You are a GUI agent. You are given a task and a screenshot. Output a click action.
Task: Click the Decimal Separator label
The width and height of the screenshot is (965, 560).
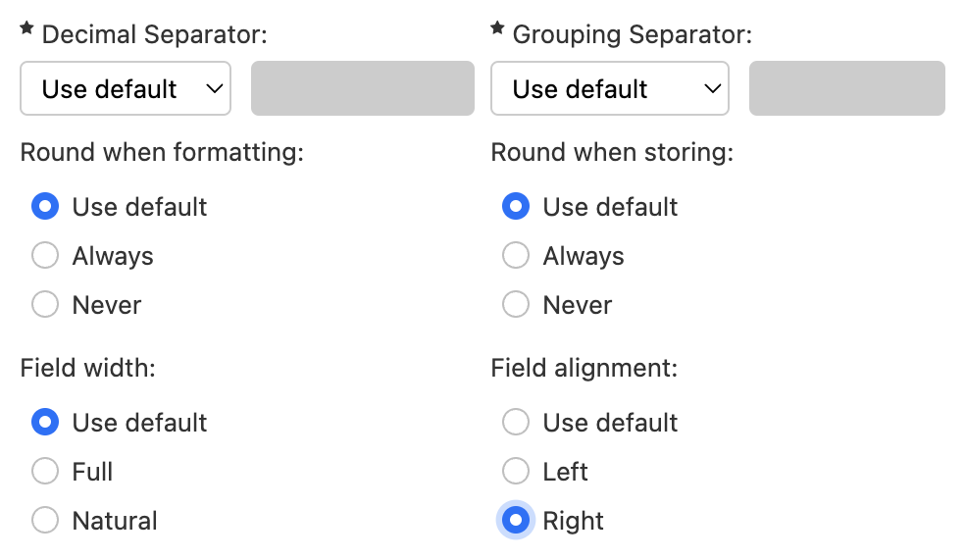[x=154, y=35]
